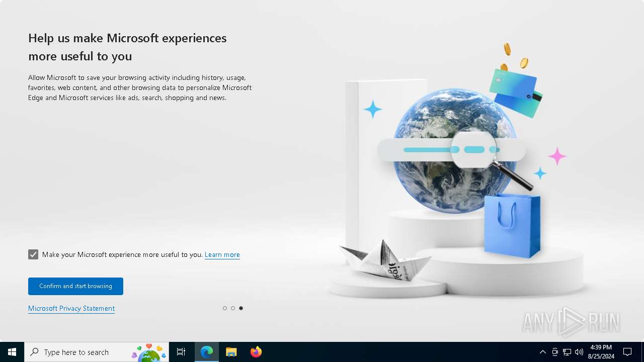
Task: Open the clock showing 4:39 PM
Action: 601,352
